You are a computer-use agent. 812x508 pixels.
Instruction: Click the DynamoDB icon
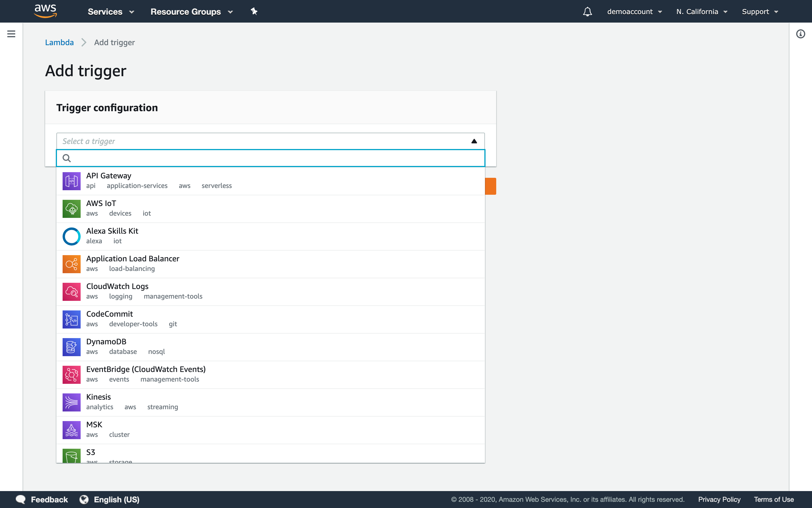coord(71,347)
